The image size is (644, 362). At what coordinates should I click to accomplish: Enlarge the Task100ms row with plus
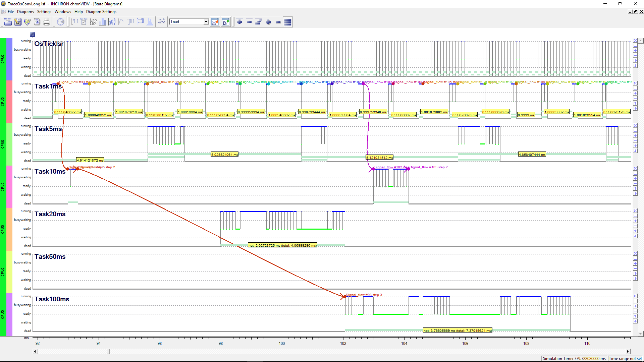pyautogui.click(x=635, y=306)
